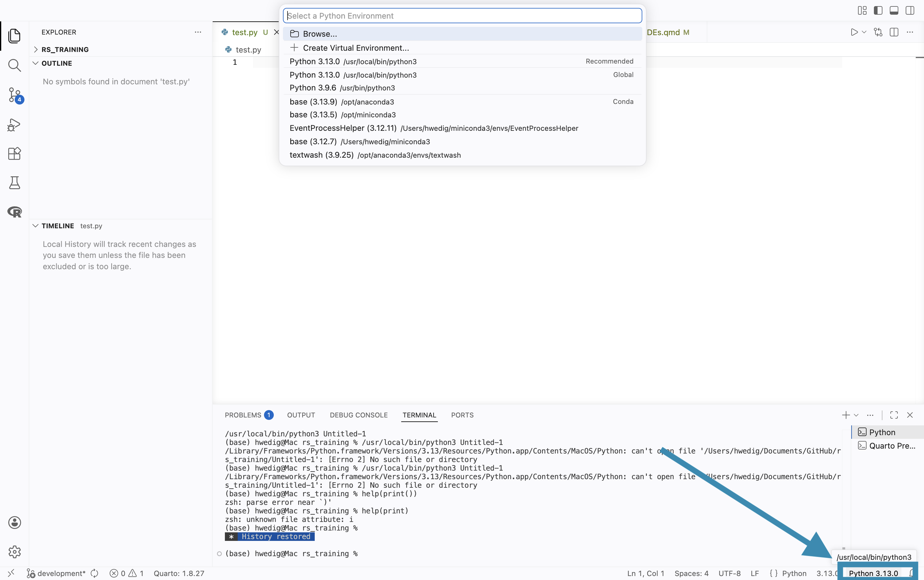Toggle the bottom panel layout button
This screenshot has width=924, height=580.
click(x=894, y=10)
